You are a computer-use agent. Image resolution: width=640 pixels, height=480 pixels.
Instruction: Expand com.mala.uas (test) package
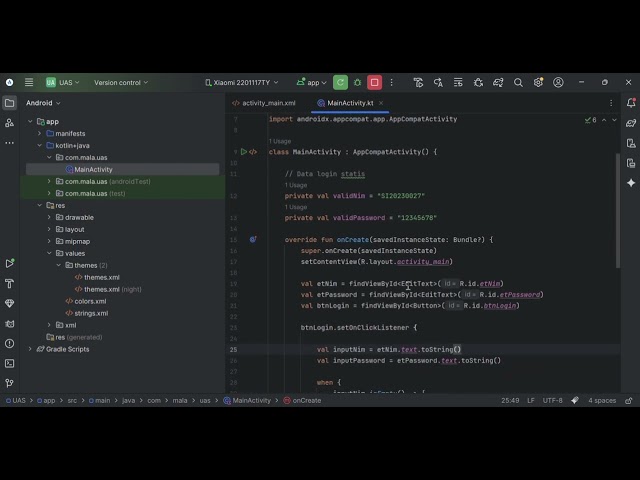(x=49, y=193)
